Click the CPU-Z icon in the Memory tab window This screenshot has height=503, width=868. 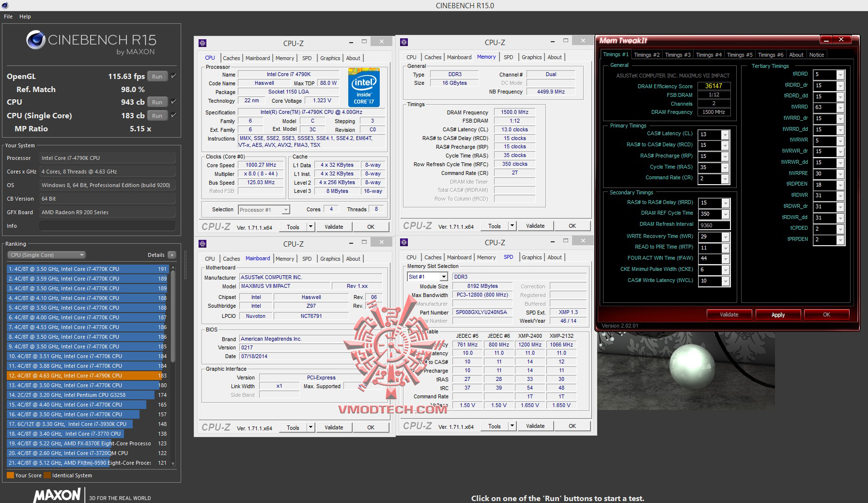tap(404, 43)
